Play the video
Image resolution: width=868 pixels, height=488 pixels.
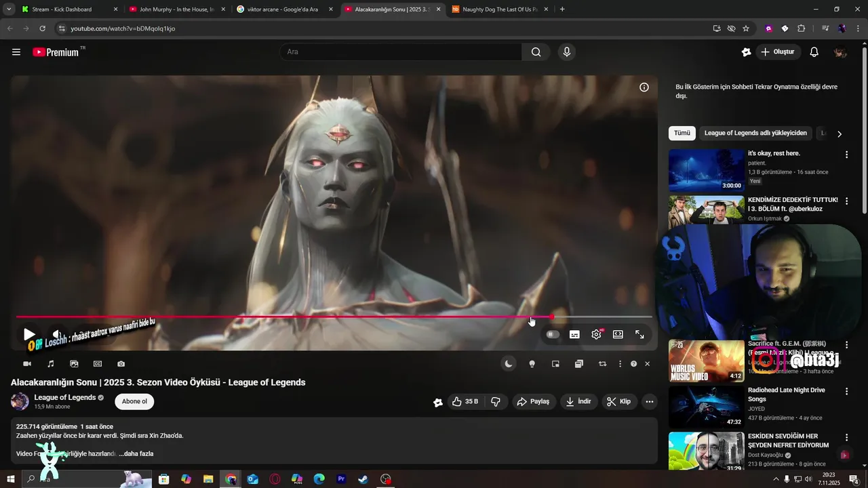(28, 334)
